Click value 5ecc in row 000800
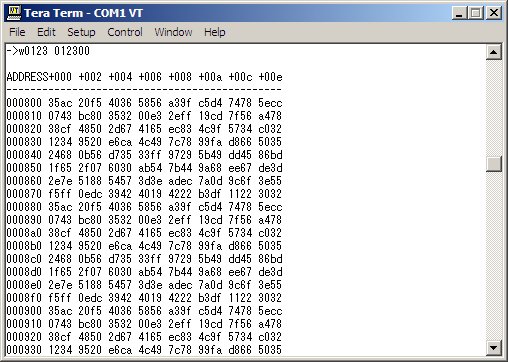This screenshot has height=362, width=508. pos(270,103)
